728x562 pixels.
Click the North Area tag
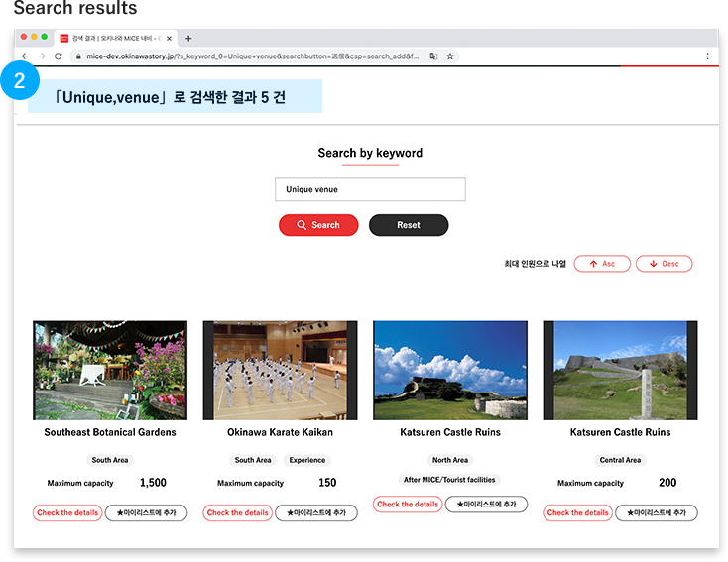450,460
